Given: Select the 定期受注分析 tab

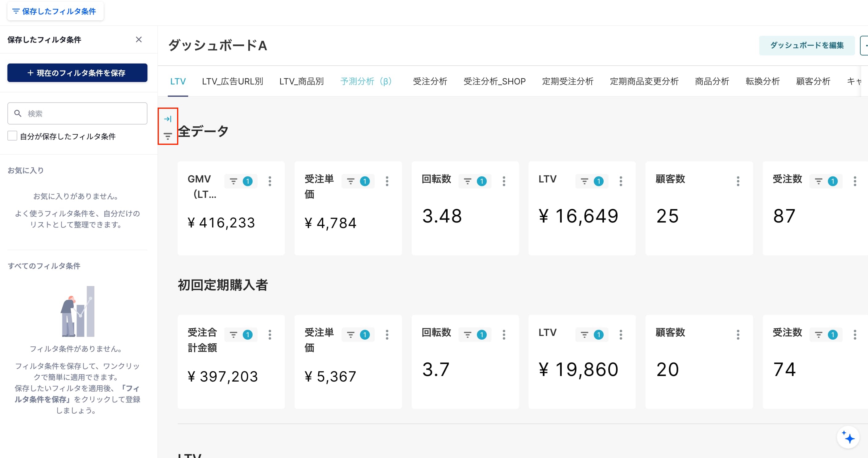Looking at the screenshot, I should point(568,81).
